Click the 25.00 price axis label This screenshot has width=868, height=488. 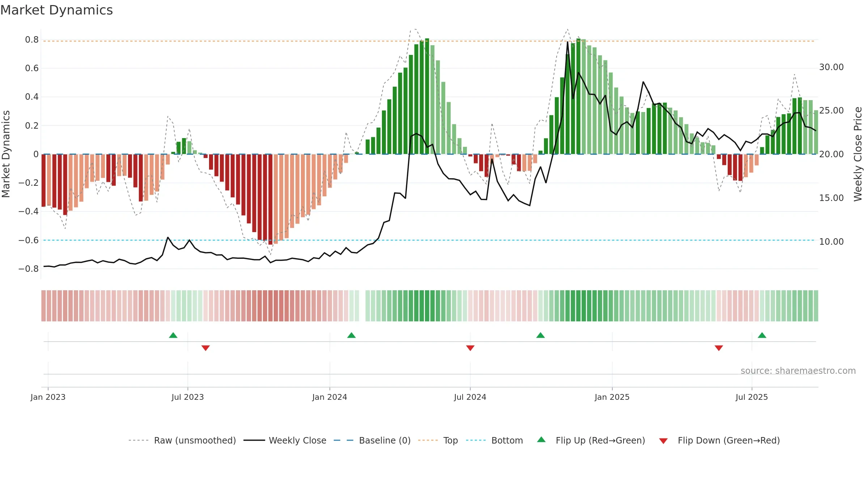[x=831, y=111]
